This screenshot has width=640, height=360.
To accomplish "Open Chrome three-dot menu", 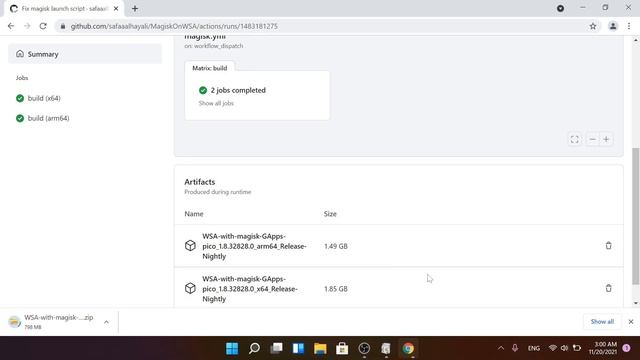I will tap(629, 26).
